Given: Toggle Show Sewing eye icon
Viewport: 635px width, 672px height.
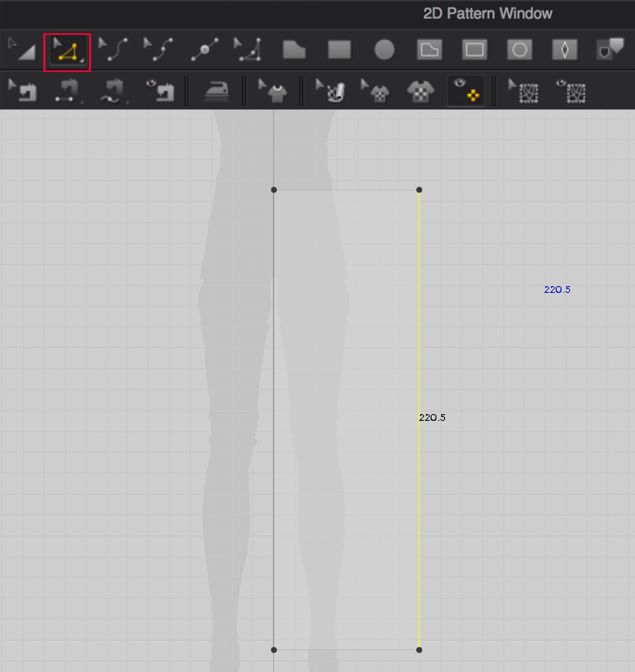Looking at the screenshot, I should tap(159, 91).
